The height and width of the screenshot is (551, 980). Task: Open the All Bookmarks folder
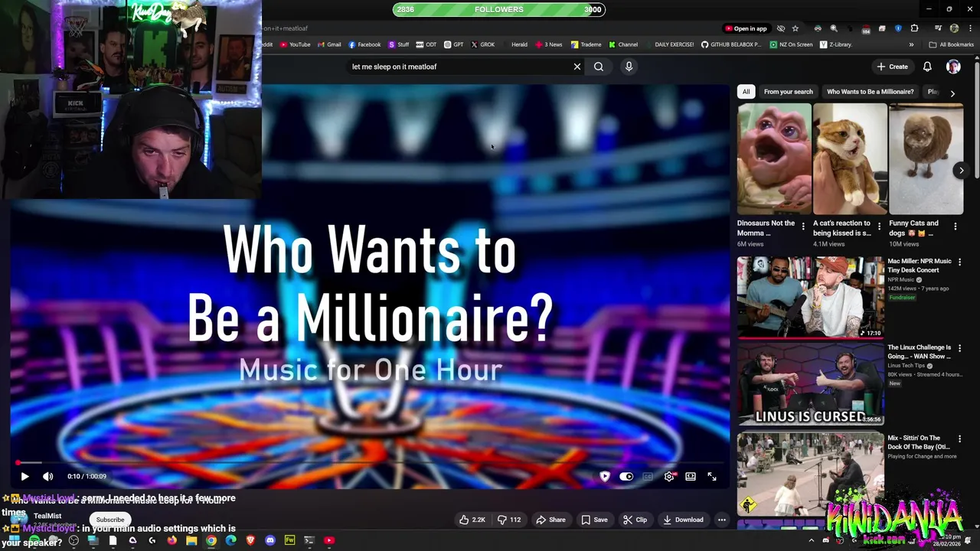pyautogui.click(x=952, y=44)
